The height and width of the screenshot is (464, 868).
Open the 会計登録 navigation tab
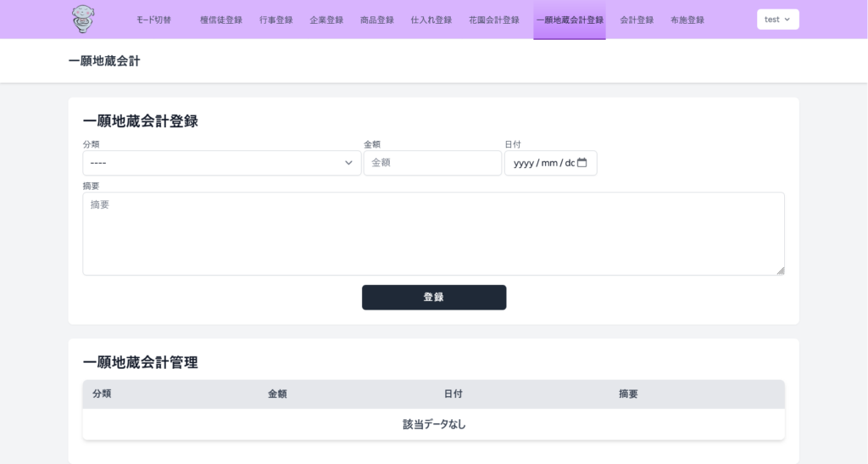click(637, 20)
